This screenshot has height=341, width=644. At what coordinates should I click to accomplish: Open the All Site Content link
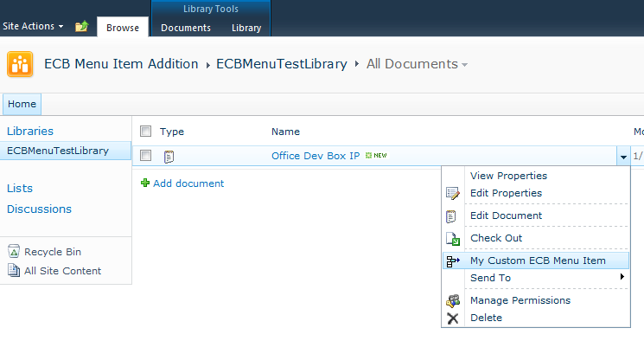[x=62, y=271]
